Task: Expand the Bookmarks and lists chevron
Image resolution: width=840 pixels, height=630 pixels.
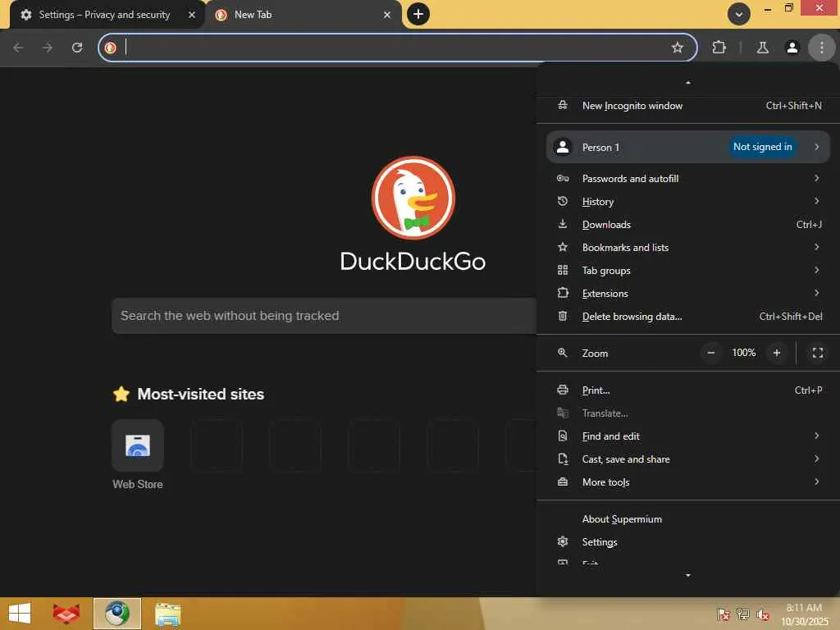Action: click(816, 247)
